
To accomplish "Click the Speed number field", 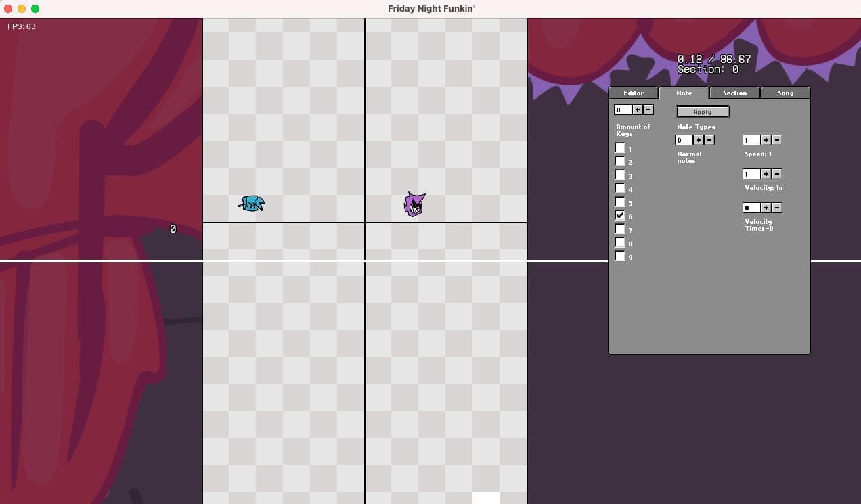I will 751,140.
